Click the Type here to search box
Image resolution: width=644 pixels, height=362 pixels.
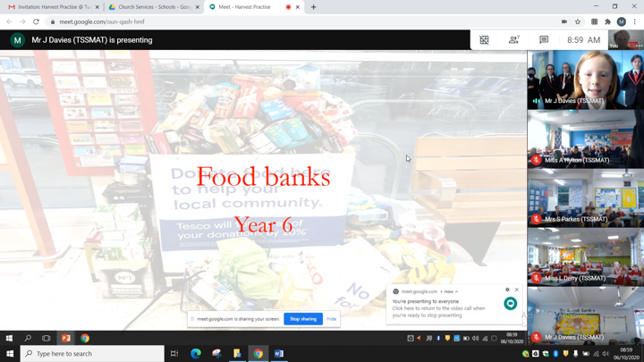click(92, 353)
